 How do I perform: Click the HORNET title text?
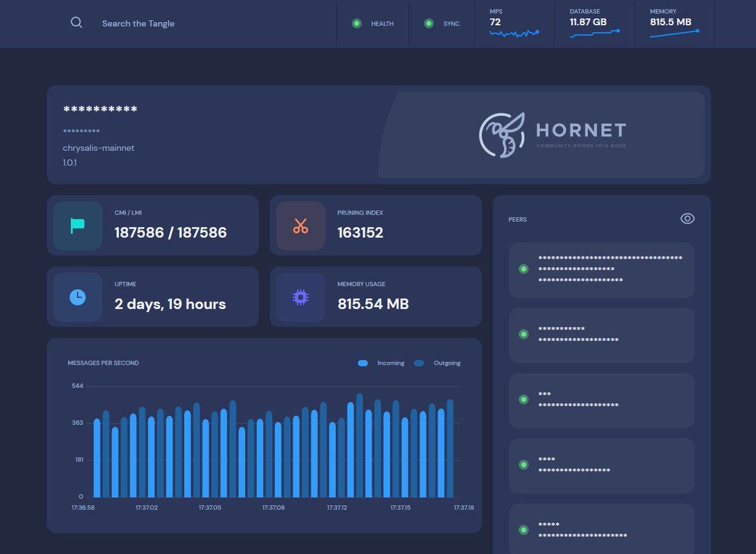[x=581, y=130]
